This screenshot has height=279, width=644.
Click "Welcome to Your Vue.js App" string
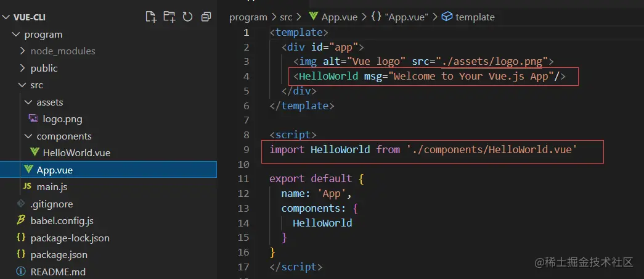(x=471, y=76)
